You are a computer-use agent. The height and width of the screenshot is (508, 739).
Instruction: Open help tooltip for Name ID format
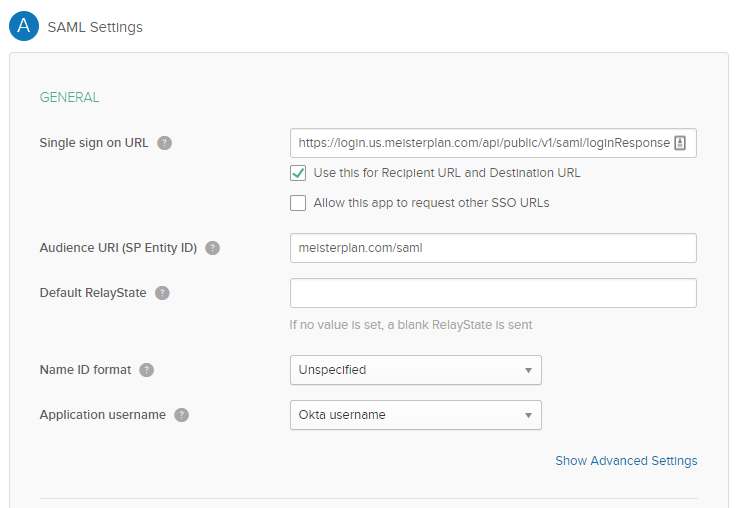pos(147,370)
